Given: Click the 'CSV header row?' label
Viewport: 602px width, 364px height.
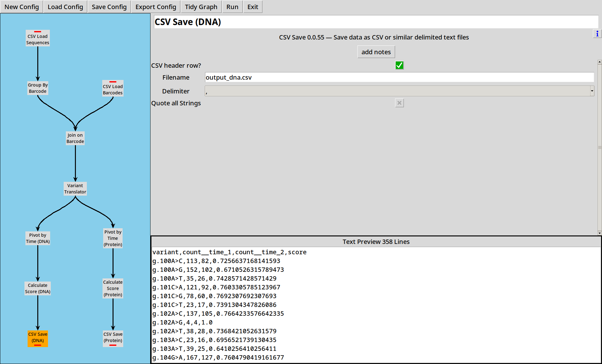Looking at the screenshot, I should tap(176, 66).
